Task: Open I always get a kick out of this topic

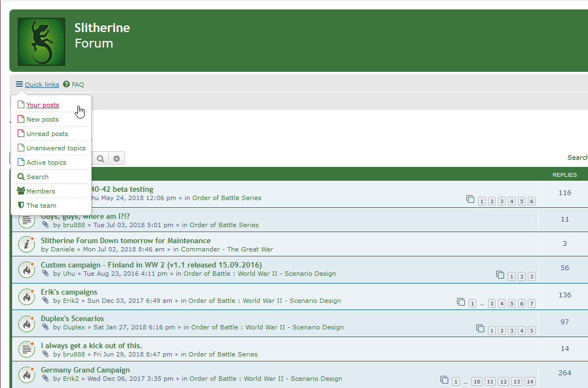Action: [92, 345]
